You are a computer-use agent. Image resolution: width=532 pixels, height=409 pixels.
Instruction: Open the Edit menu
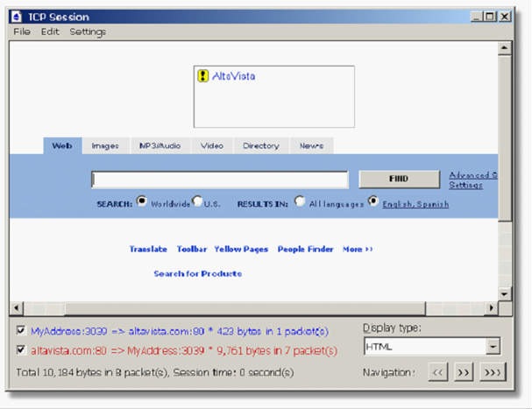click(50, 32)
